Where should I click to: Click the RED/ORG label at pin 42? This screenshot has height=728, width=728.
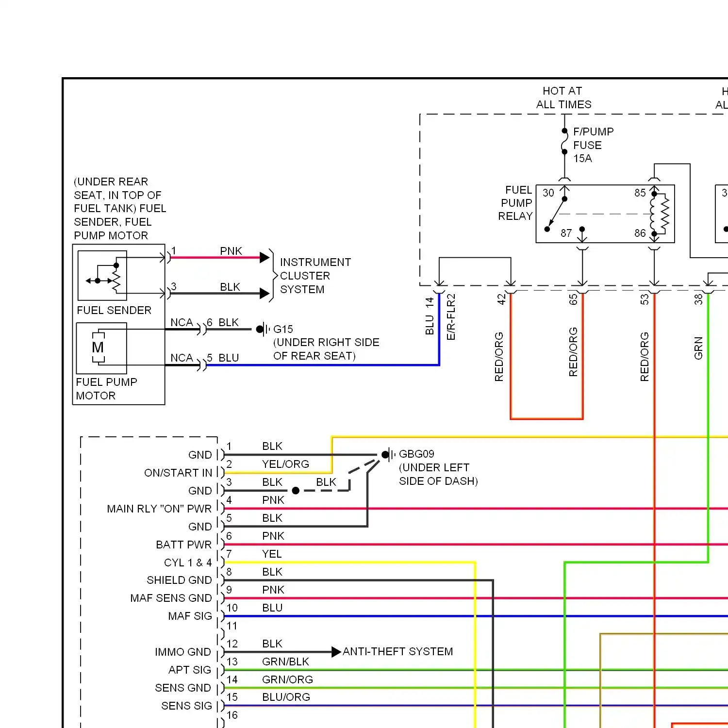499,357
